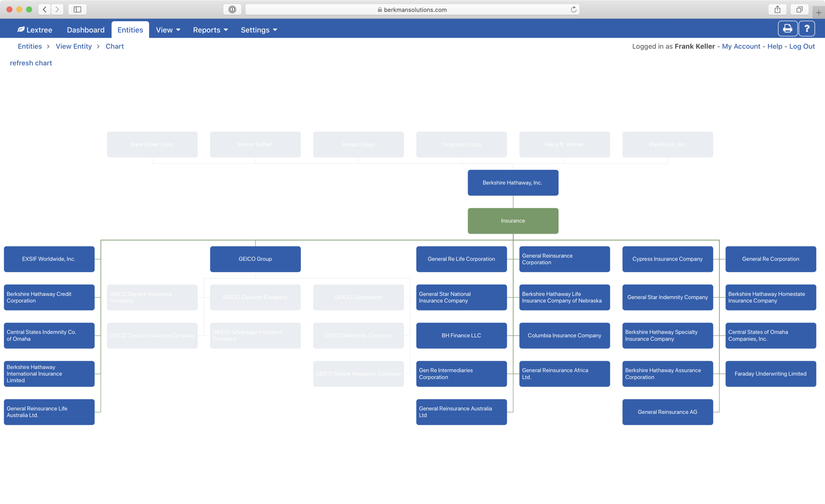Select General Reinsurance Life Australia Ltd. node
825x504 pixels.
[49, 412]
